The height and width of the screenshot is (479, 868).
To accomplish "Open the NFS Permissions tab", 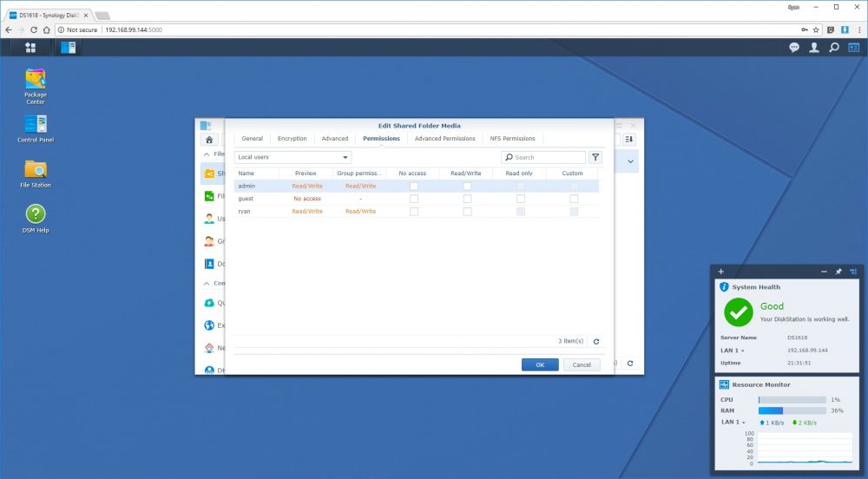I will click(x=512, y=139).
